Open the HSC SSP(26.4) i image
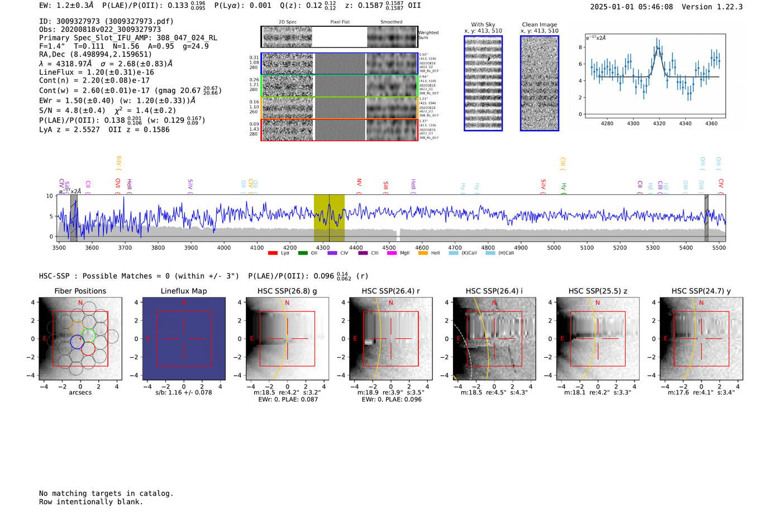Screen dimensions: 782x532 click(x=494, y=339)
